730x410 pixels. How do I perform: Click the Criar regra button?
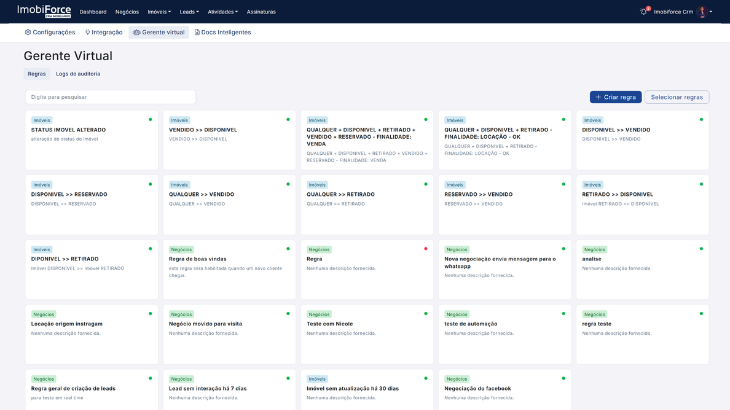(615, 97)
